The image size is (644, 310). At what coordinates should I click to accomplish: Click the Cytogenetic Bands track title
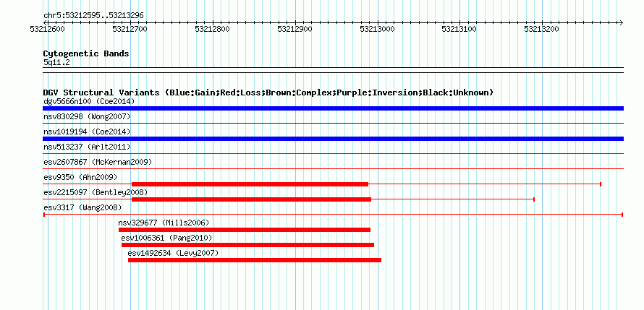86,53
